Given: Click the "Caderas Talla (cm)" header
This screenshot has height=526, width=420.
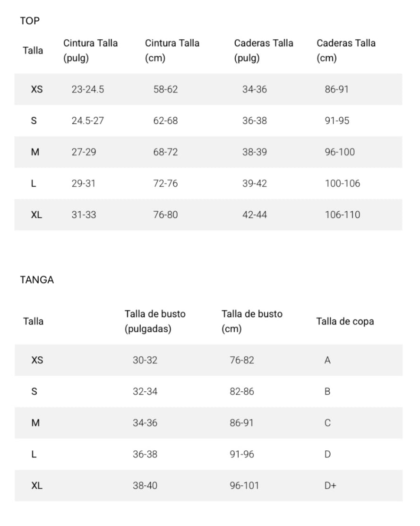Looking at the screenshot, I should [346, 51].
